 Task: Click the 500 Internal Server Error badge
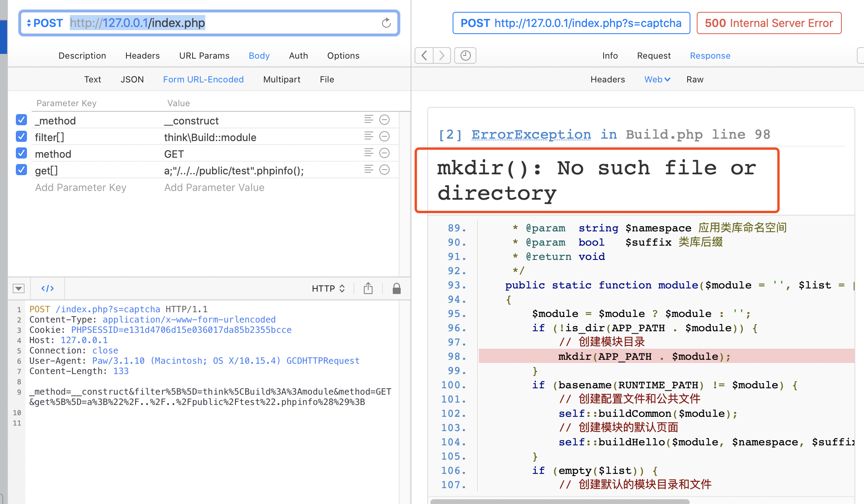769,23
